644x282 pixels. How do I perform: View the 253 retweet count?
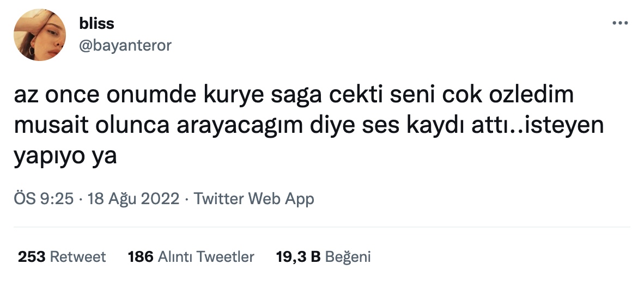click(x=32, y=257)
